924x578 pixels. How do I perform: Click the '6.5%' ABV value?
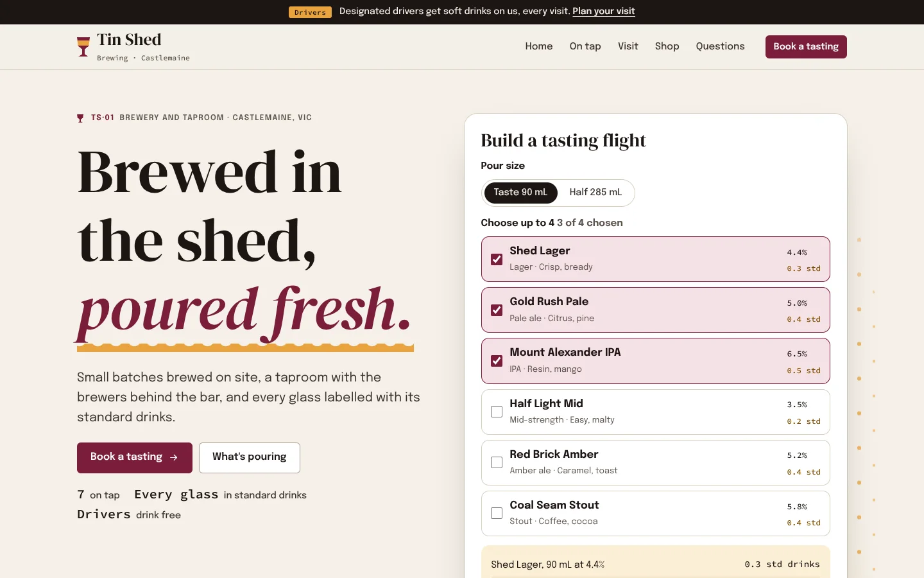[797, 354]
